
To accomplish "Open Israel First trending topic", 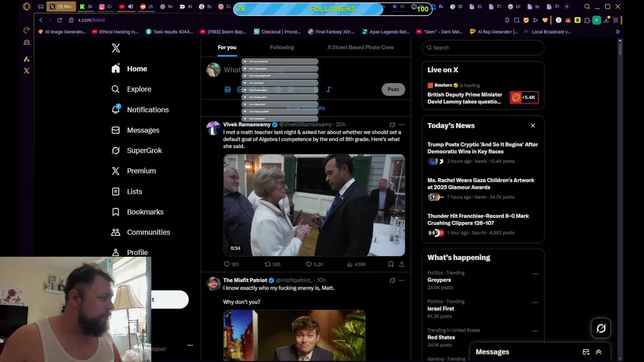I will point(441,309).
